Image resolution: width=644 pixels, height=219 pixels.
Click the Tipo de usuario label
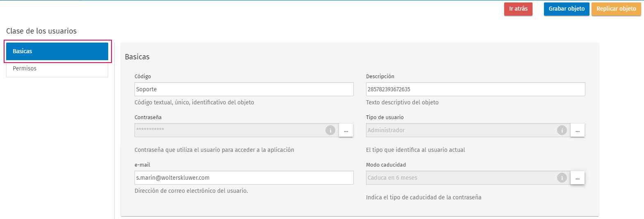coord(385,117)
